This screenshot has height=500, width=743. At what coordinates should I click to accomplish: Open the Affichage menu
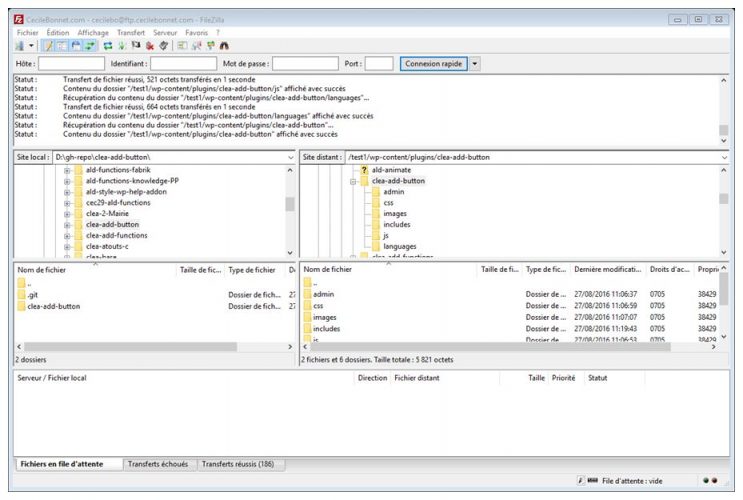click(x=93, y=33)
